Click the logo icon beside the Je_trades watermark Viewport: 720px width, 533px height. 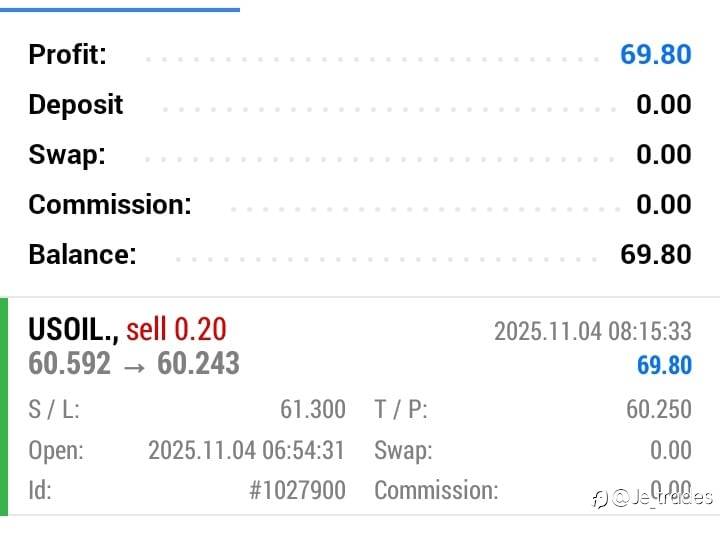(x=600, y=498)
